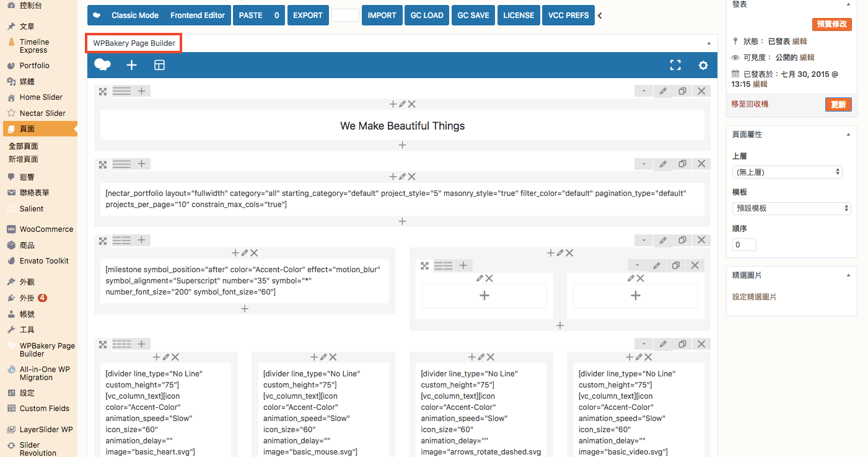Toggle fullscreen mode in WPBakery toolbar

[x=675, y=65]
